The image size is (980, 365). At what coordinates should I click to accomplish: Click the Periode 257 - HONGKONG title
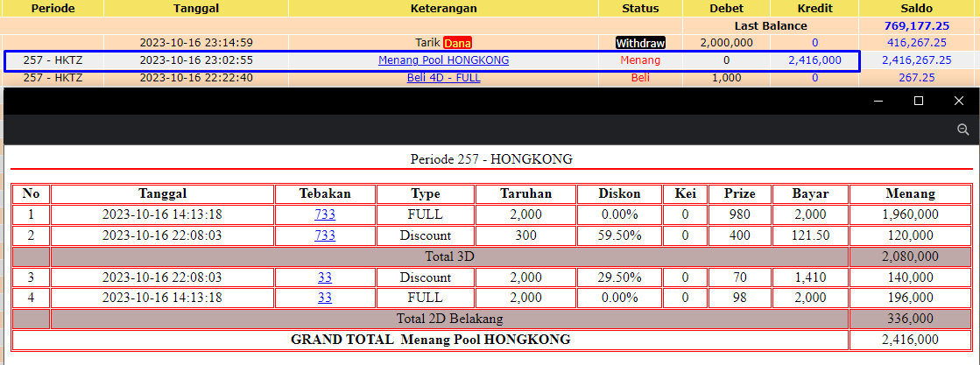pos(491,159)
